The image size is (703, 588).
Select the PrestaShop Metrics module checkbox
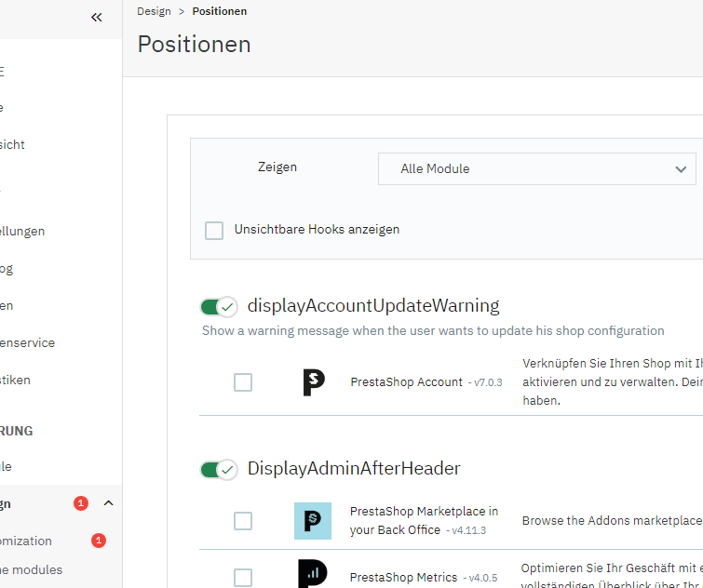click(243, 577)
